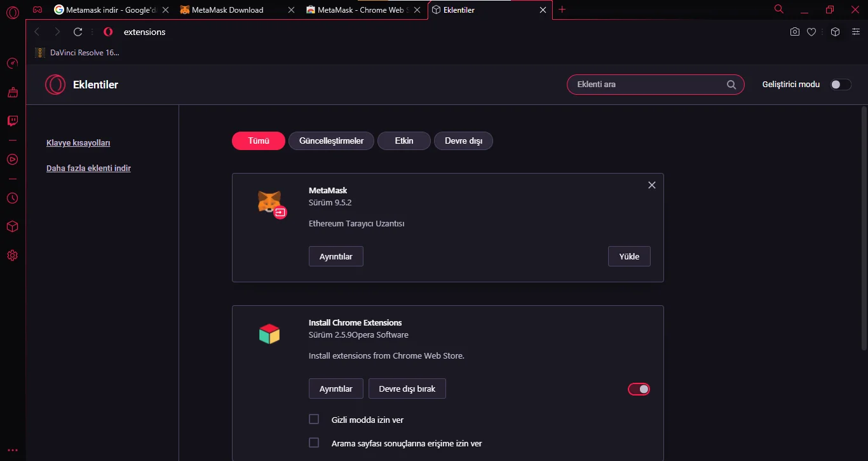This screenshot has height=461, width=868.
Task: Open Daha fazla eklenti indir link
Action: point(88,169)
